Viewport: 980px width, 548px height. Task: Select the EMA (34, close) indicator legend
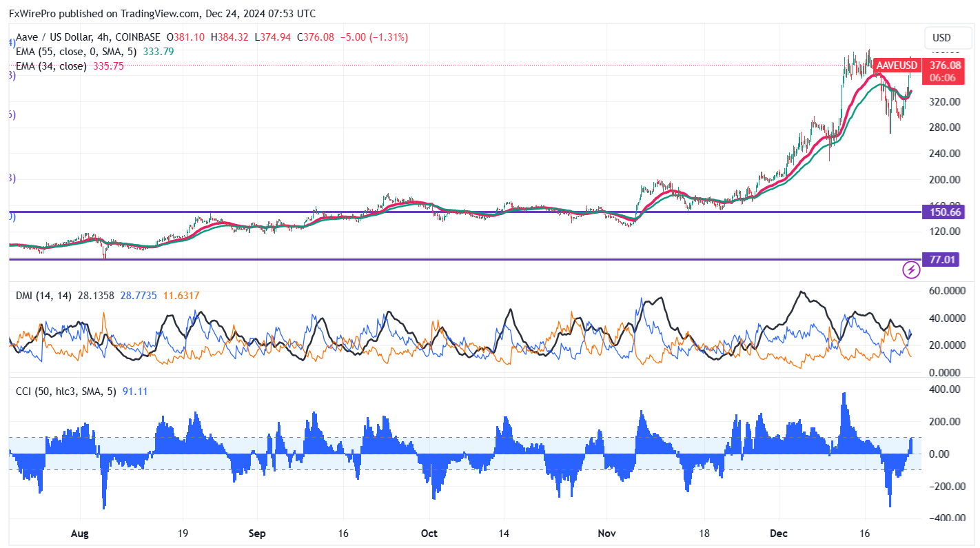(52, 66)
